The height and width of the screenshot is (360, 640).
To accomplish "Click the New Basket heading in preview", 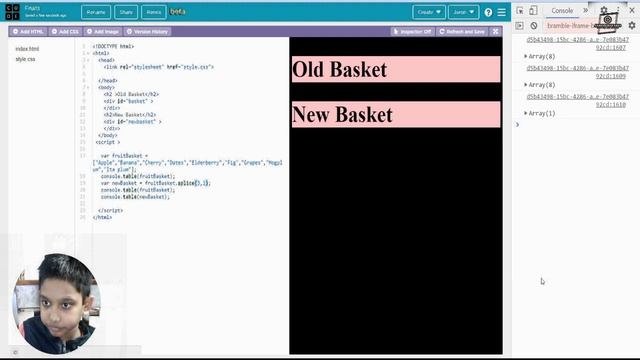I will coord(396,115).
